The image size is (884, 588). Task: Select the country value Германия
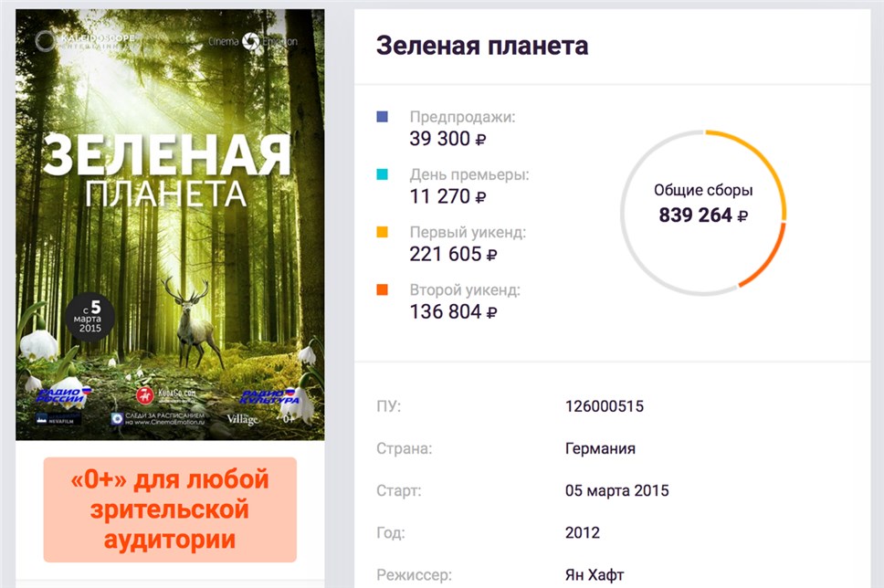[x=600, y=448]
